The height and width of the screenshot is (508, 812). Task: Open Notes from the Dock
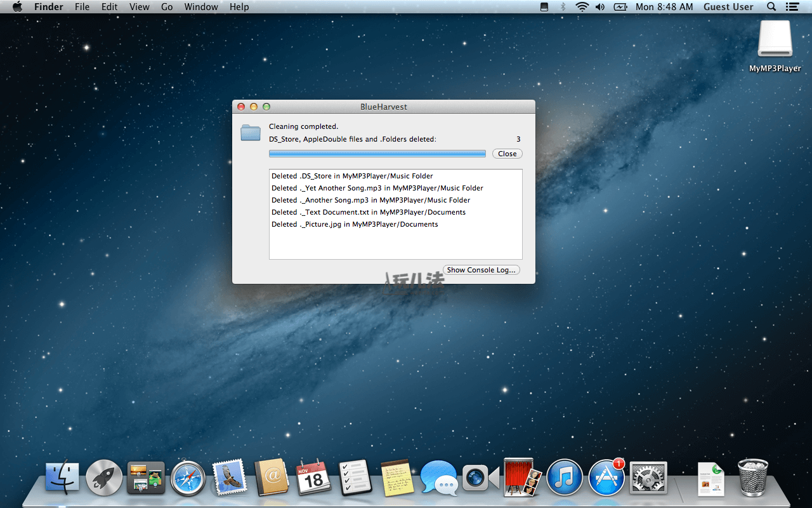[397, 478]
